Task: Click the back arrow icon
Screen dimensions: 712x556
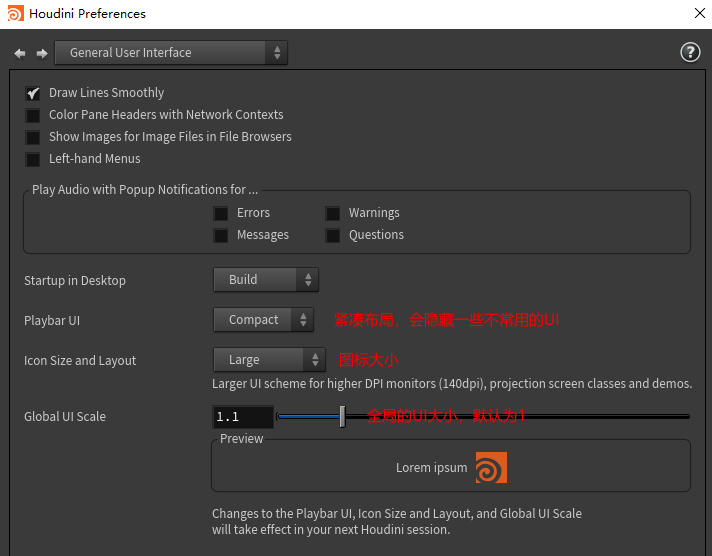Action: tap(20, 54)
